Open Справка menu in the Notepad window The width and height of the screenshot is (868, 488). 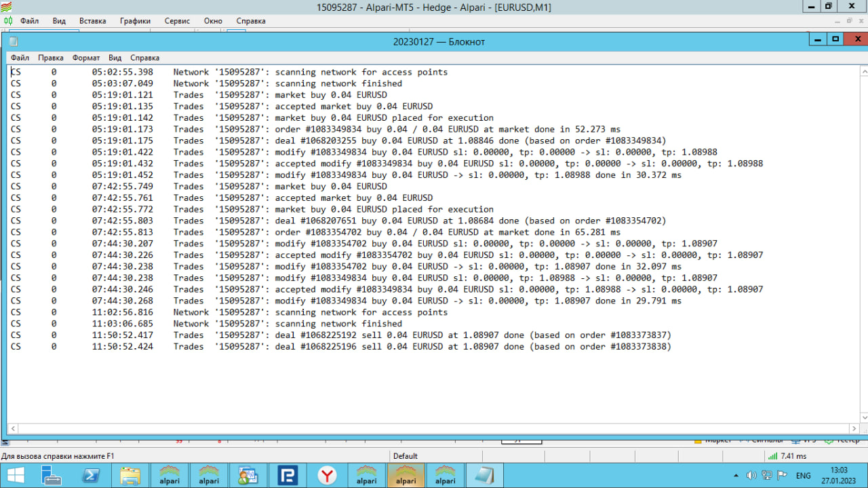coord(144,58)
